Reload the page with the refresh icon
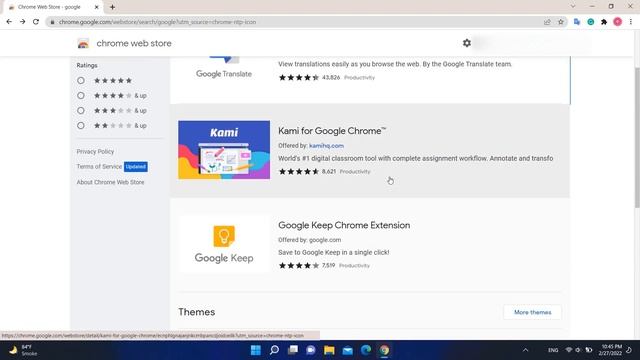The image size is (640, 360). (36, 22)
